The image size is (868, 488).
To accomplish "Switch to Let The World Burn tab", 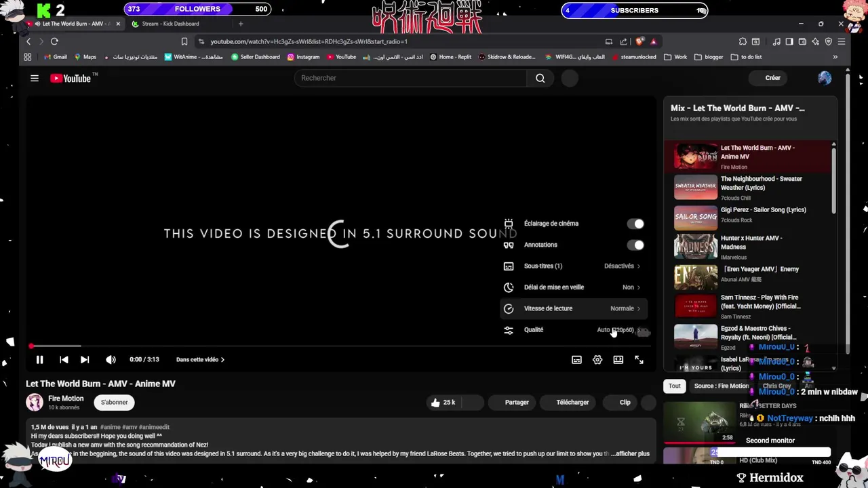I will click(73, 24).
